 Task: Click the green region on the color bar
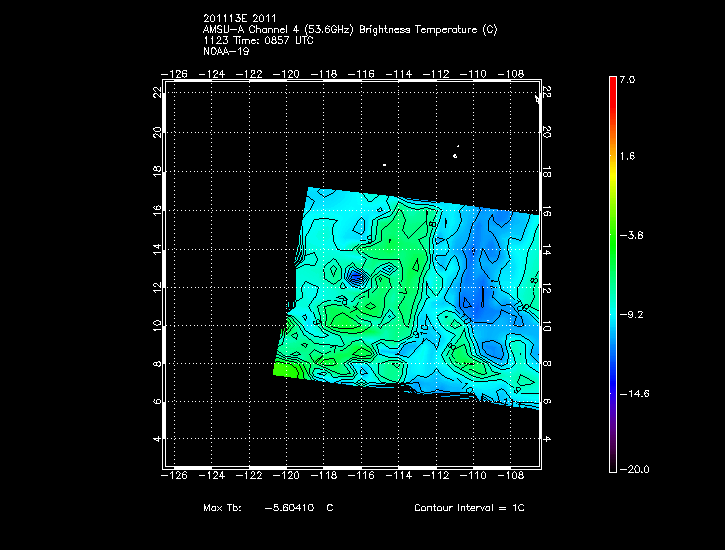613,220
